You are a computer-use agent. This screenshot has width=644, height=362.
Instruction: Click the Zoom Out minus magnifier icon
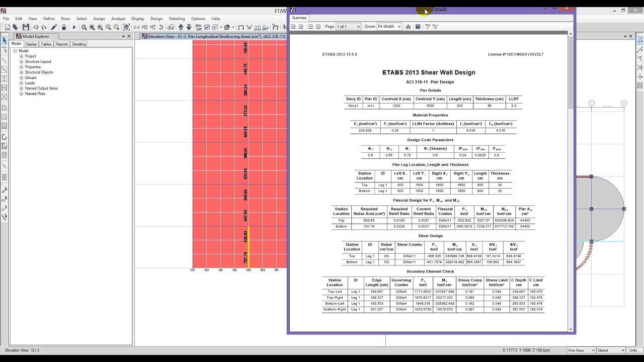tap(116, 27)
